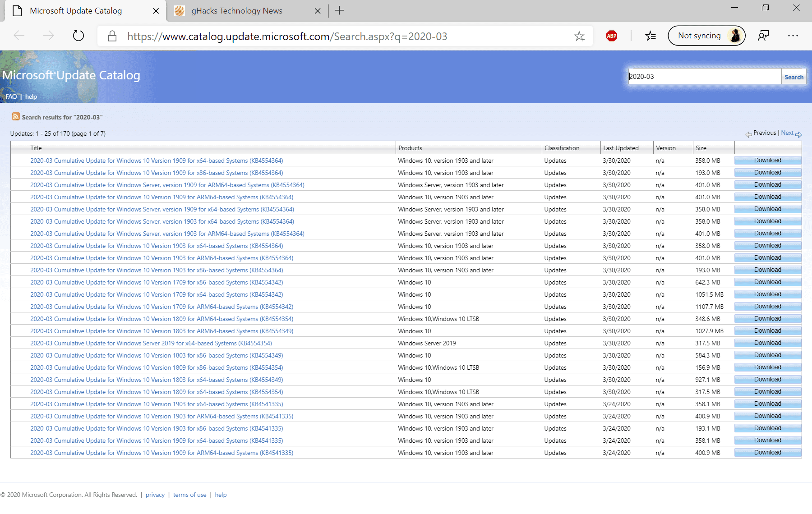Open the ABP Adblock Plus extension

612,36
